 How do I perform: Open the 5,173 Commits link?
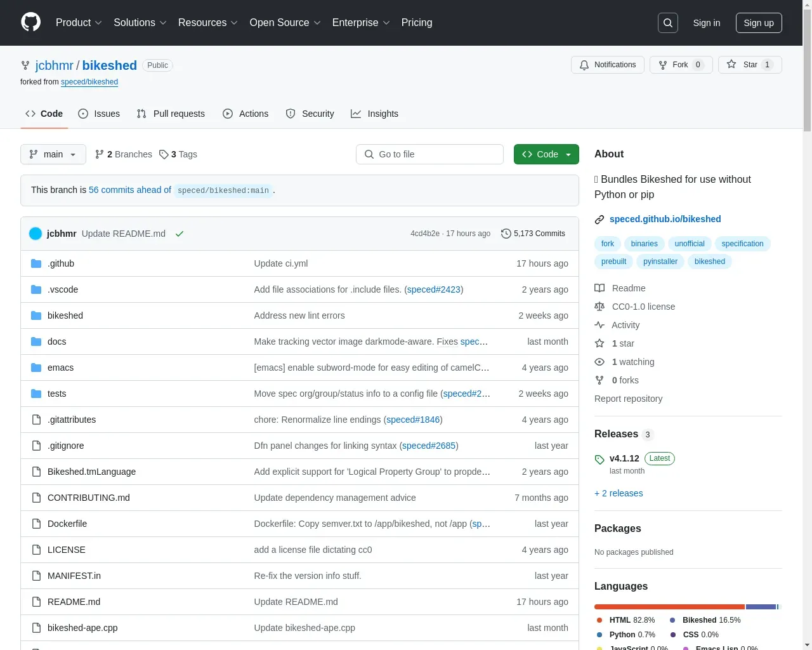[533, 234]
